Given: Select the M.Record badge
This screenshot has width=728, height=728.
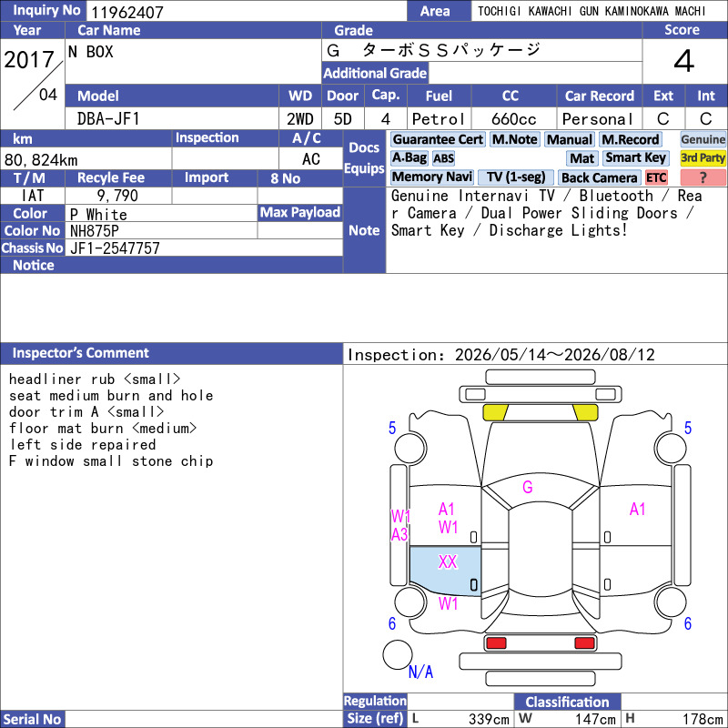Looking at the screenshot, I should (630, 139).
